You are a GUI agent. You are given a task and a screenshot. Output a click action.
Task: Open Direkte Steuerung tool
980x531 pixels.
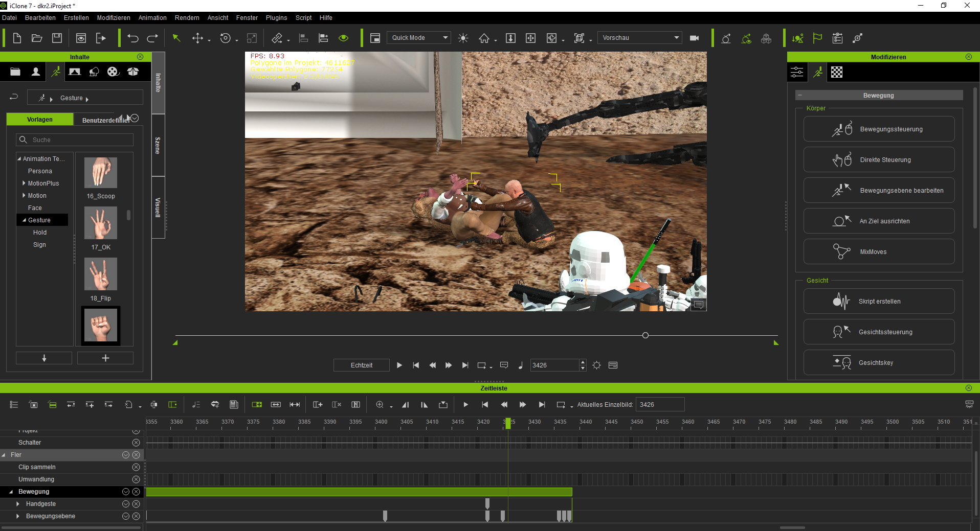[x=879, y=160]
